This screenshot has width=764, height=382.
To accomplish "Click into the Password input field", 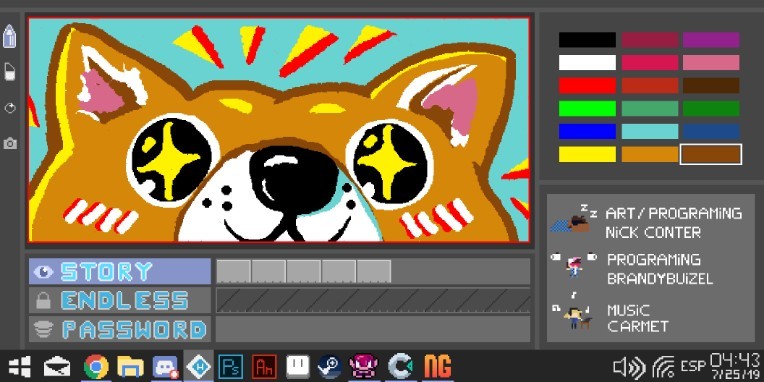I will (373, 329).
